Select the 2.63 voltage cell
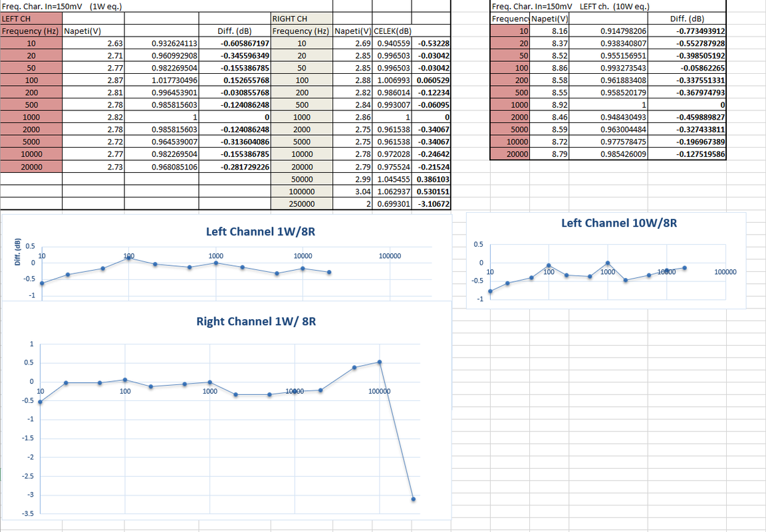 click(93, 43)
